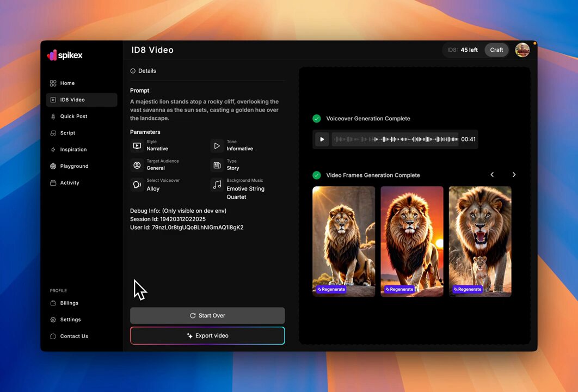Screen dimensions: 578x392
Task: Open the Playground target icon
Action: click(x=53, y=166)
